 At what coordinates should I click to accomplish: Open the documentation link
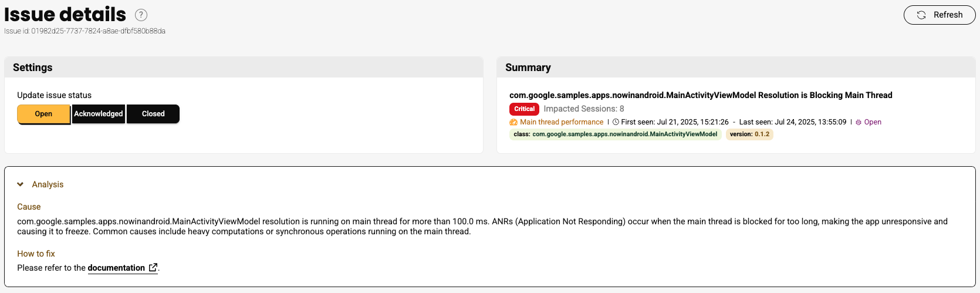click(x=116, y=268)
